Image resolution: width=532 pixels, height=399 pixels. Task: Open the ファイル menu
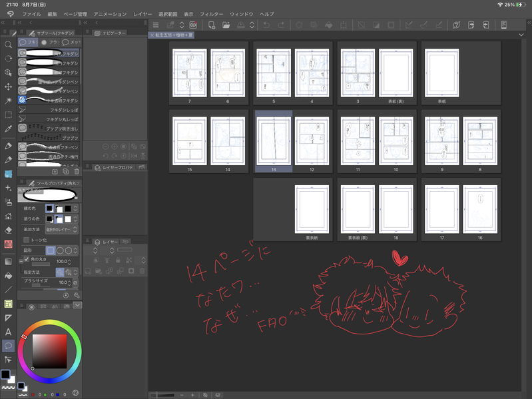point(31,14)
